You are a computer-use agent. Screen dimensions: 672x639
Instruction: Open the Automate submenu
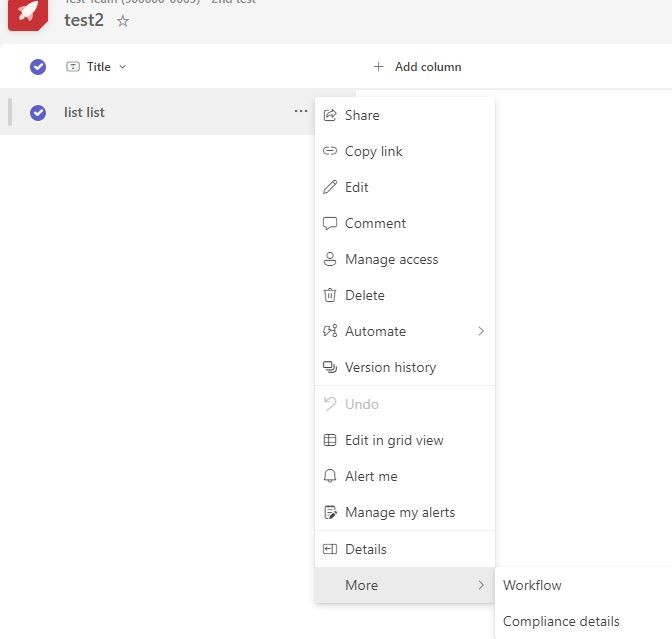405,331
